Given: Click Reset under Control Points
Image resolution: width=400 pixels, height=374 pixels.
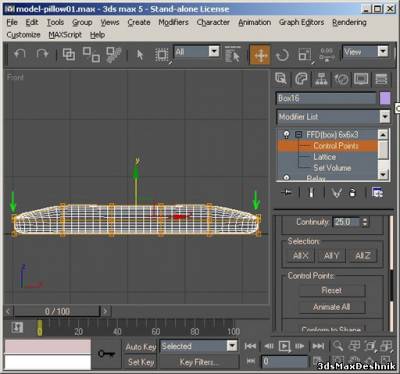Looking at the screenshot, I should click(x=332, y=290).
